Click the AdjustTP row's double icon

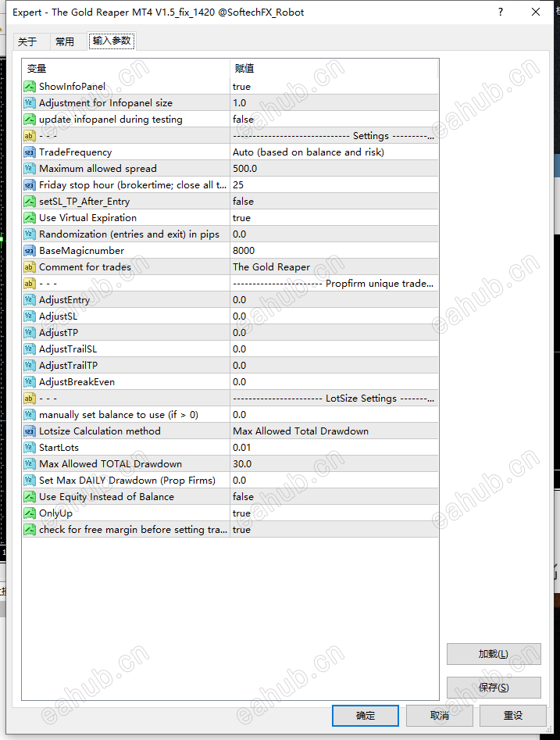(x=30, y=333)
